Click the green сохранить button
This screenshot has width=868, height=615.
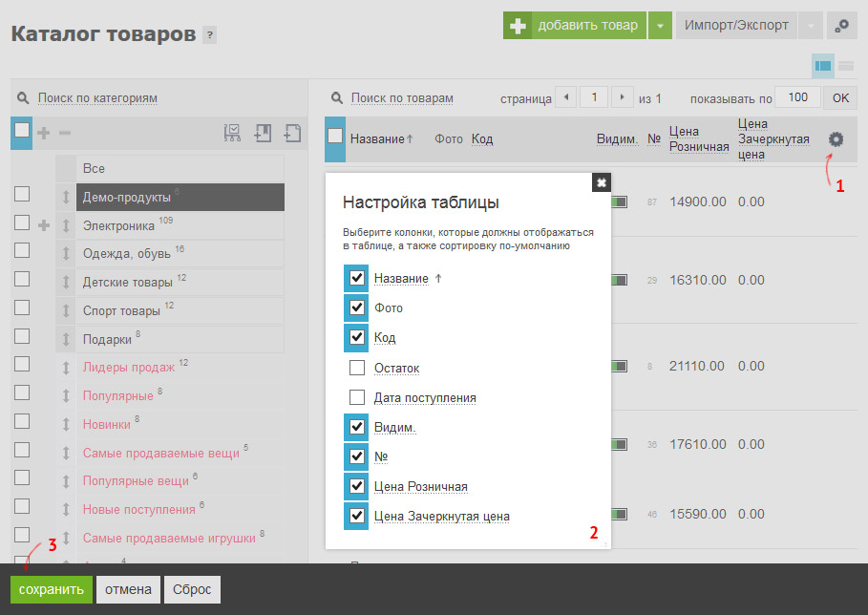51,589
